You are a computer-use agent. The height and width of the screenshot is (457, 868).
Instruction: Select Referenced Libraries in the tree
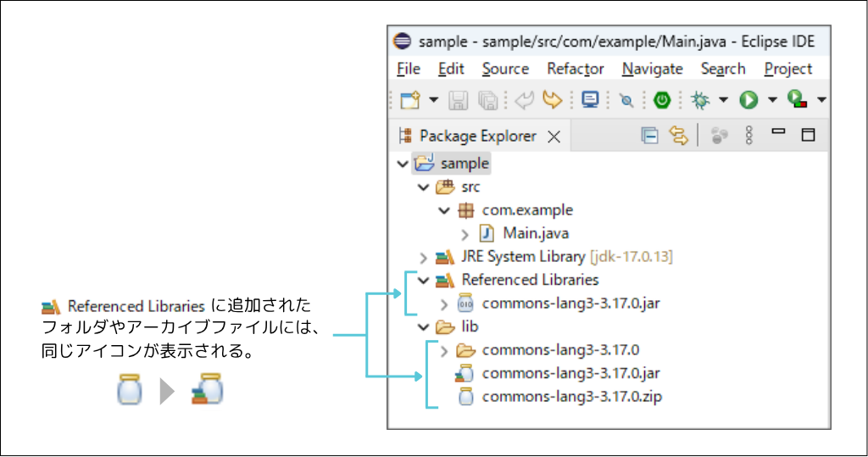531,281
